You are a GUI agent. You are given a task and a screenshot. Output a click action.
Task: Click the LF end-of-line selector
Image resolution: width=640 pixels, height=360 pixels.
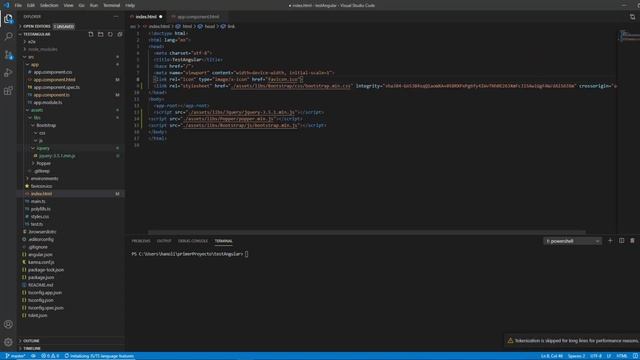pyautogui.click(x=609, y=356)
